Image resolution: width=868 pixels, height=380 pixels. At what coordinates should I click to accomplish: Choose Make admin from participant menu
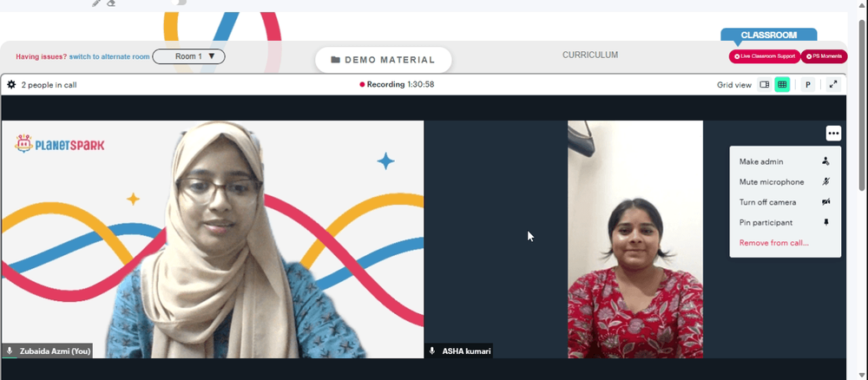(x=785, y=161)
